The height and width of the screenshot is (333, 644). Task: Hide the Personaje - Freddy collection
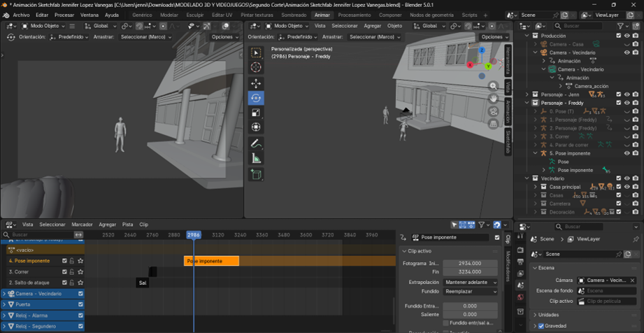tap(627, 103)
